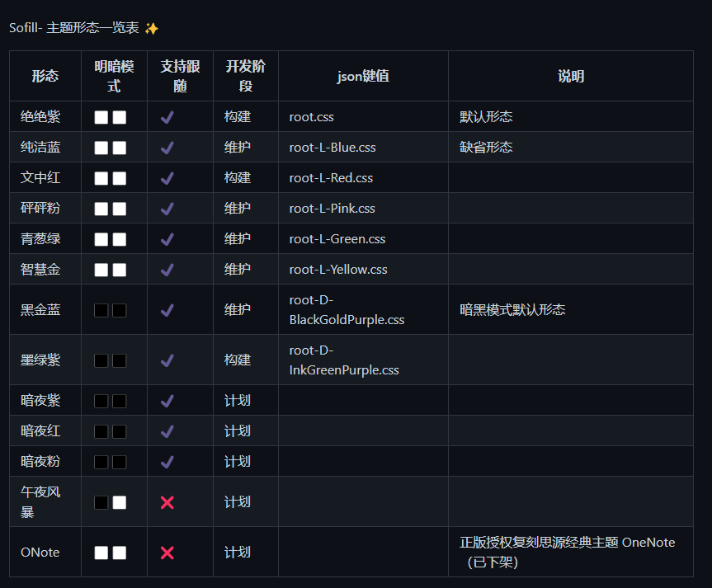Click the checkmark in the 黑金蓝 row
712x588 pixels.
(x=167, y=310)
